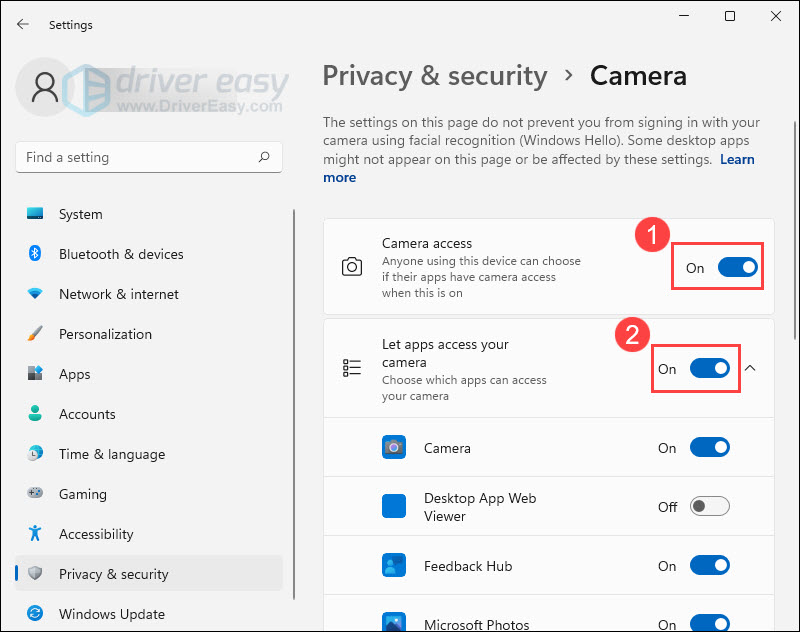800x632 pixels.
Task: Open the Learn more link
Action: (737, 159)
